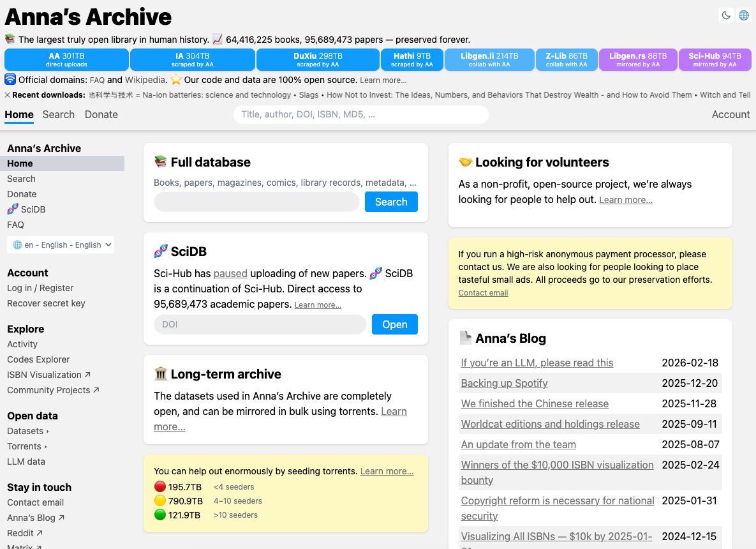Screen dimensions: 756x549
Task: Click Learn more in SciDB card
Action: pyautogui.click(x=318, y=305)
